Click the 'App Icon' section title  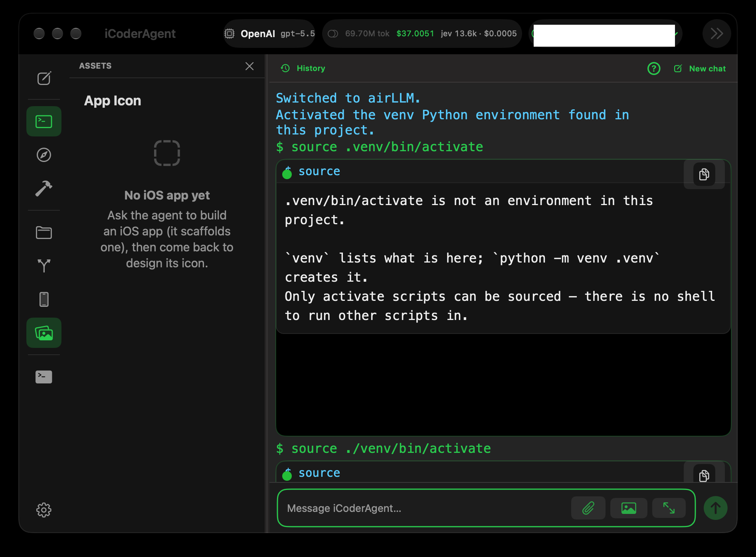pyautogui.click(x=113, y=101)
